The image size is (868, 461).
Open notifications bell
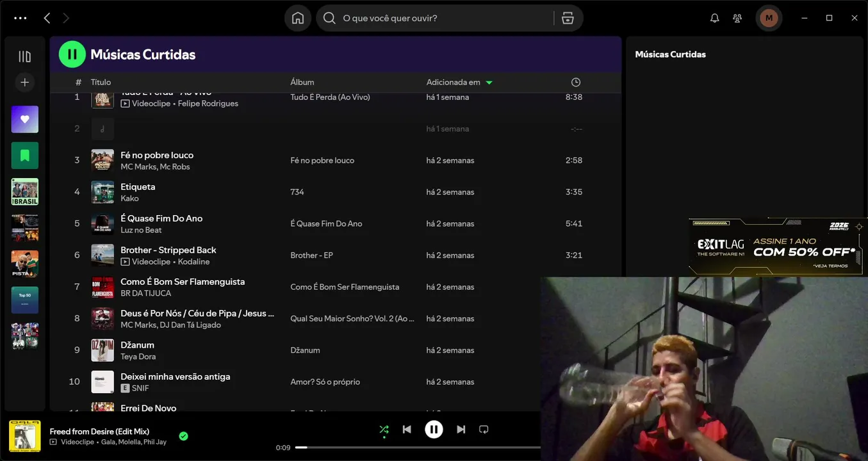click(x=715, y=18)
